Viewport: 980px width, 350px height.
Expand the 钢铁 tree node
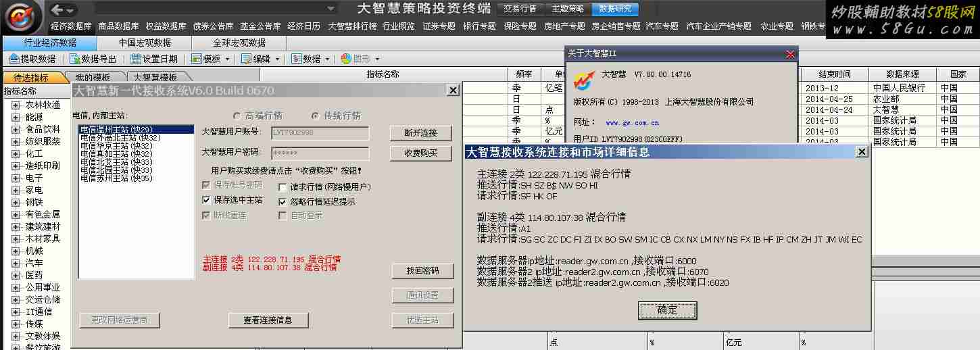pyautogui.click(x=16, y=202)
